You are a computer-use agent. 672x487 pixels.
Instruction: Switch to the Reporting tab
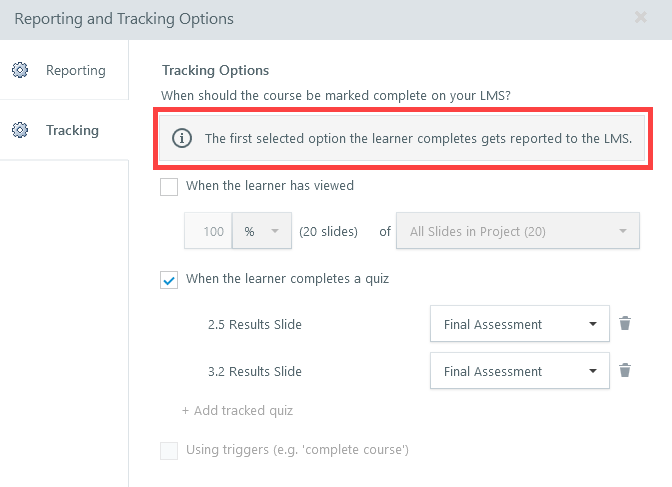click(x=75, y=70)
